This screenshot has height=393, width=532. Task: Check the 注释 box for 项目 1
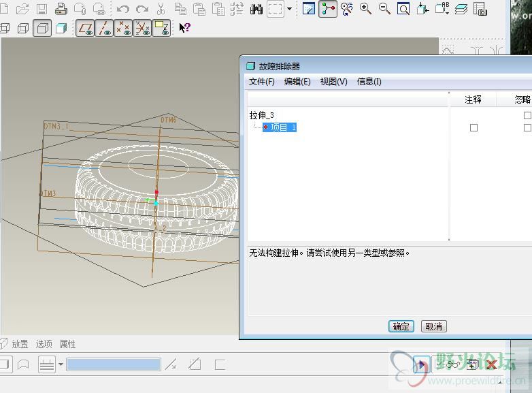click(473, 128)
